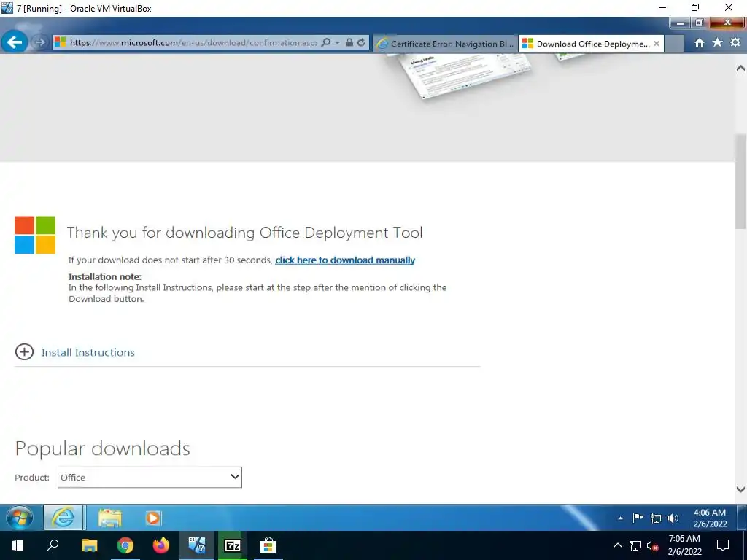The image size is (747, 560).
Task: Open 7-Zip from host taskbar
Action: pyautogui.click(x=233, y=545)
